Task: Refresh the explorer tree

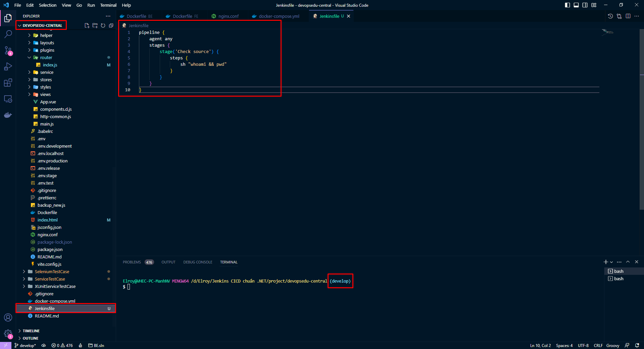Action: click(103, 26)
